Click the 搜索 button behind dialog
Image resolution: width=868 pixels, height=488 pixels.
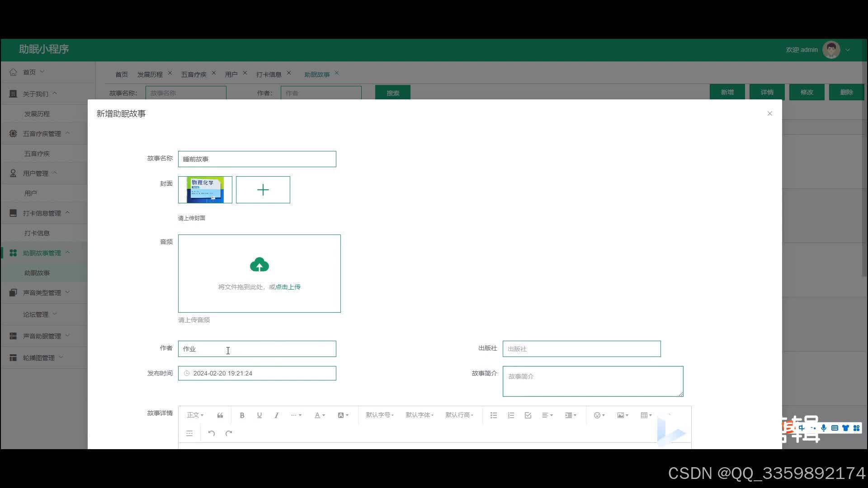coord(393,93)
